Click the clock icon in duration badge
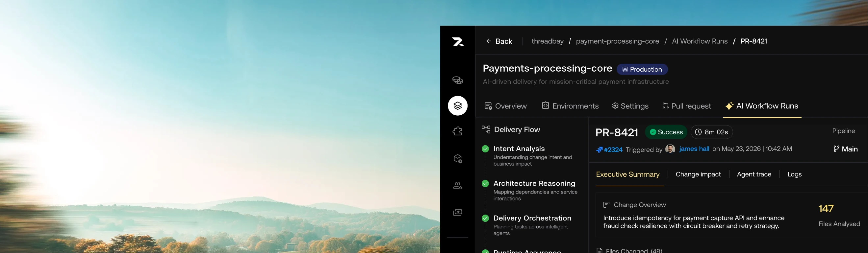The image size is (868, 253). [699, 132]
